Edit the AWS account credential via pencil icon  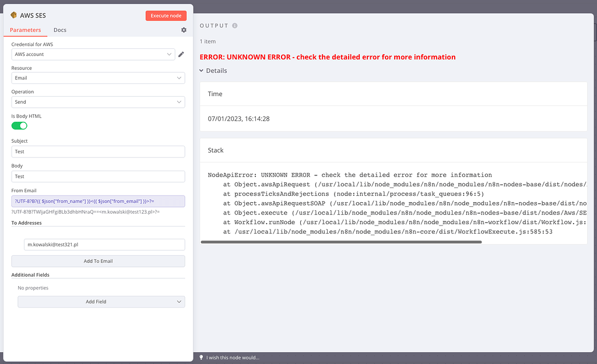tap(182, 54)
